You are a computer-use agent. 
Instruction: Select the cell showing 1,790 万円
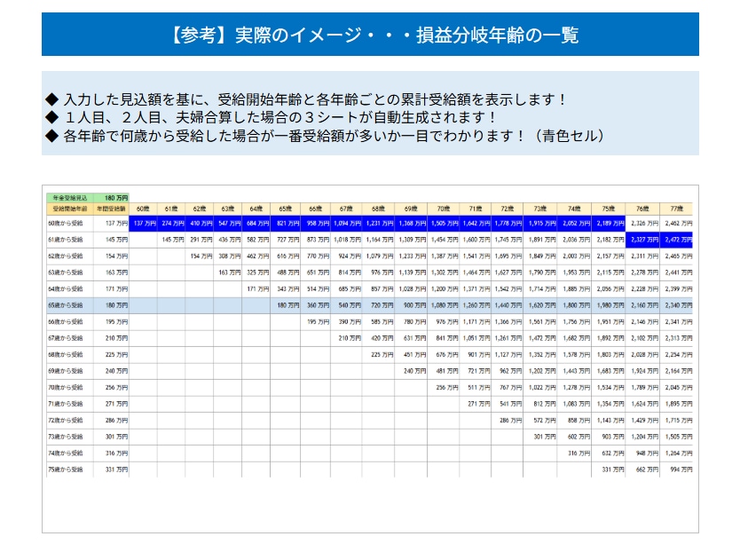539,272
